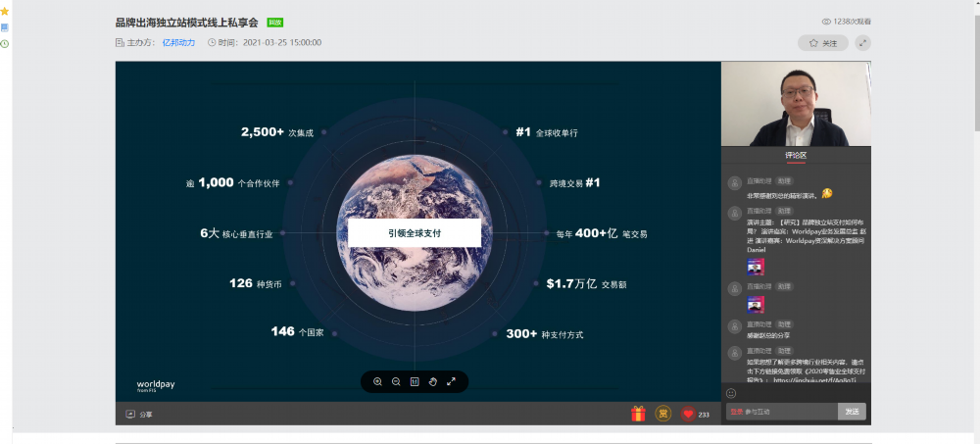Viewport: 980px width, 444px height.
Task: Click the 逾 1,000 个合作伙伴 text
Action: tap(232, 183)
